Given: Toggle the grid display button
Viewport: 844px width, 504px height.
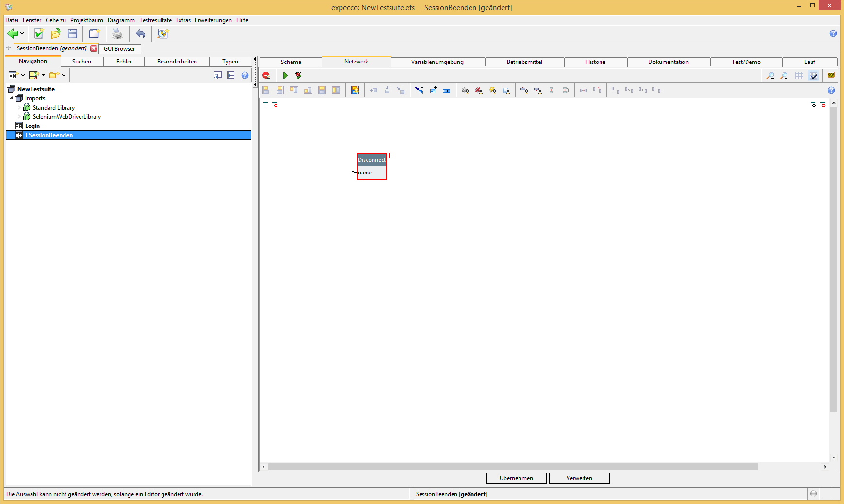Looking at the screenshot, I should click(799, 76).
